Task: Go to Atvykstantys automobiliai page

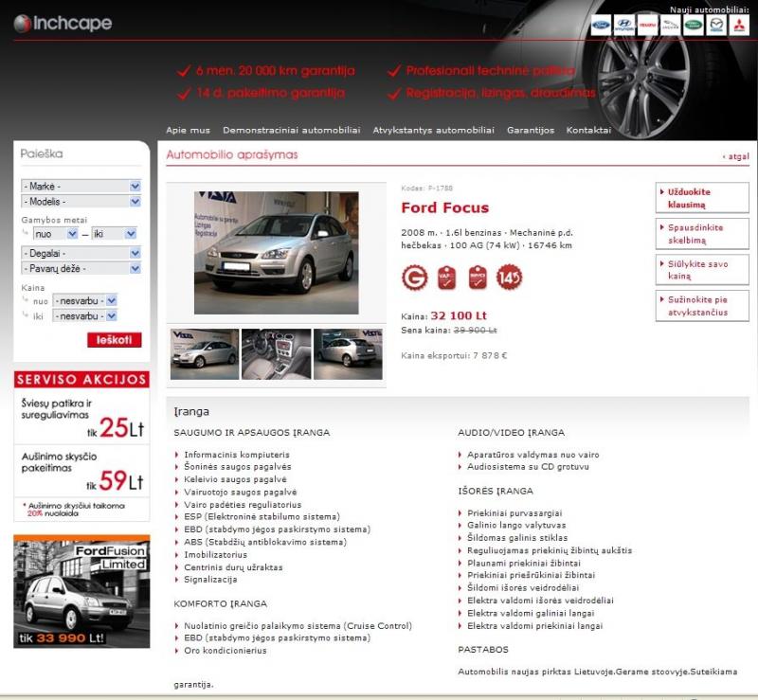Action: click(x=434, y=130)
